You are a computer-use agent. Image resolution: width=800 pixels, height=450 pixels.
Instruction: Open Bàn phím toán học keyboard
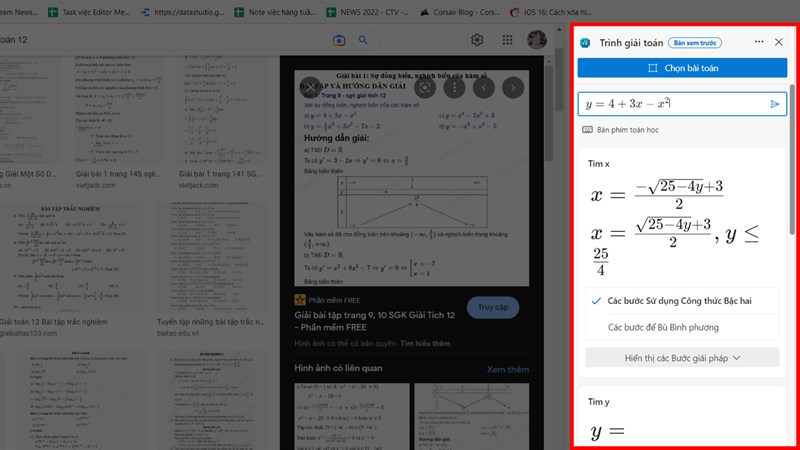620,130
